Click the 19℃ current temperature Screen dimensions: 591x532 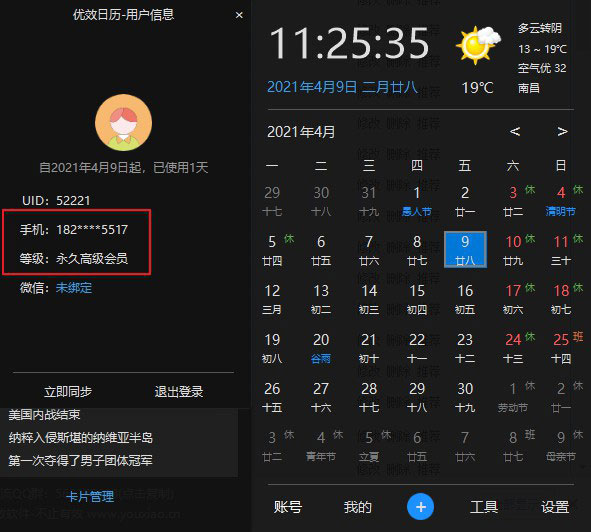coord(477,88)
